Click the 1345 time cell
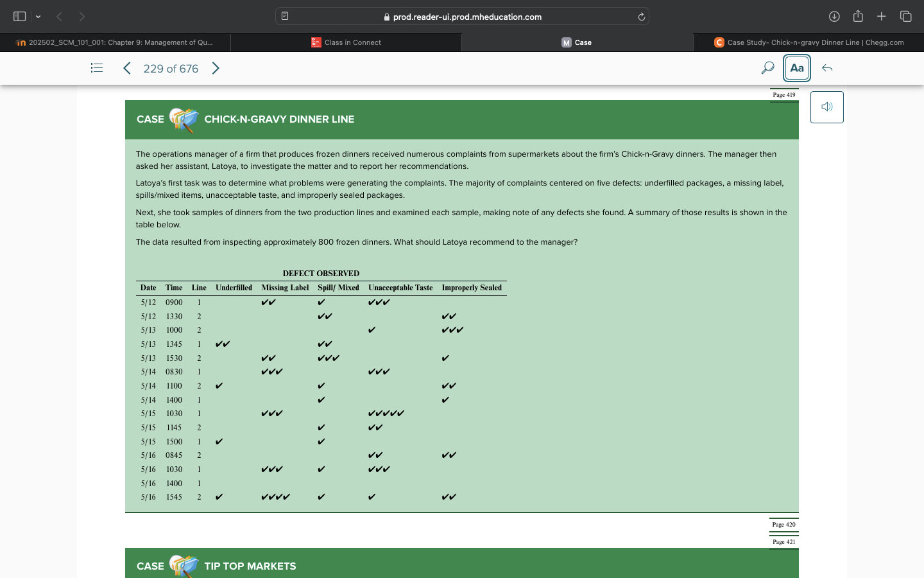Screen dimensions: 924x578 click(174, 344)
